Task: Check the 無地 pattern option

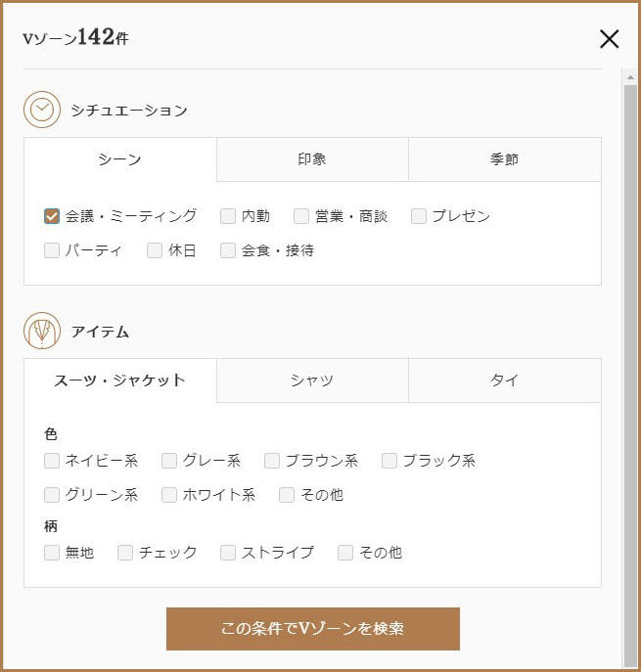Action: click(x=53, y=553)
